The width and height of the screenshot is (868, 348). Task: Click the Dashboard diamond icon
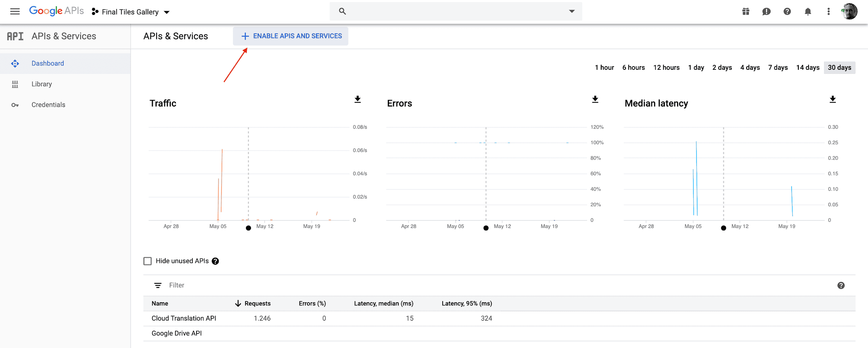(15, 63)
